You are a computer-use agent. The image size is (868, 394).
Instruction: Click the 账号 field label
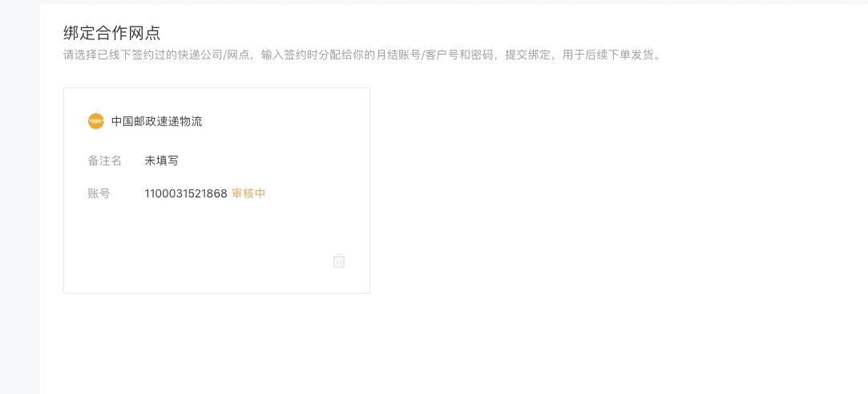coord(99,193)
